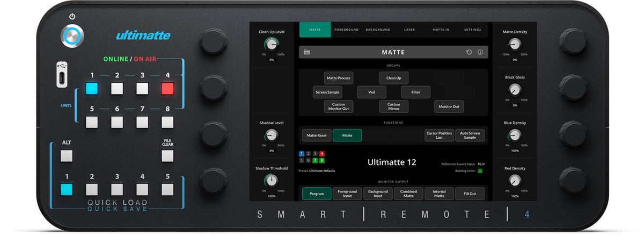Hit the FILE CLEAR hardware button
Image resolution: width=644 pixels, height=235 pixels.
(x=168, y=156)
